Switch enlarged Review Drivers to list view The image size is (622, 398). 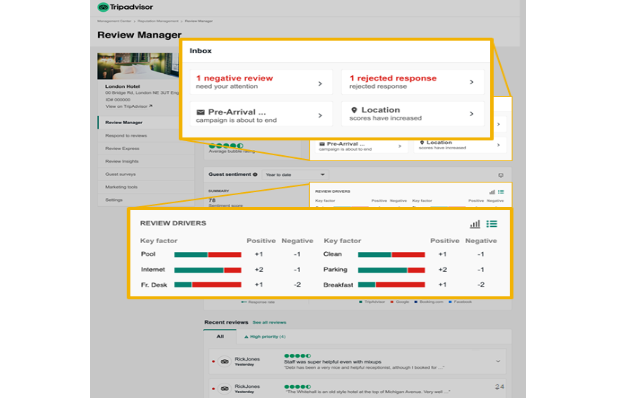491,224
